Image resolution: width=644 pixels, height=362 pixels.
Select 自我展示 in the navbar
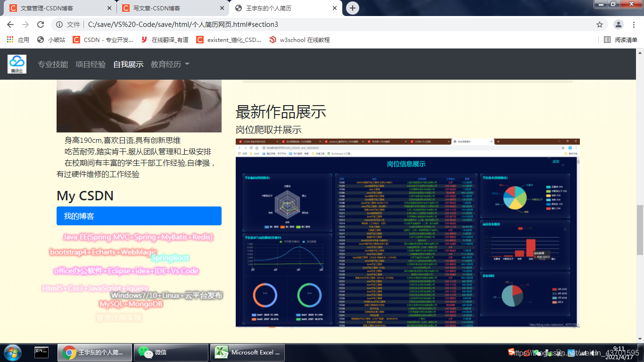[128, 64]
